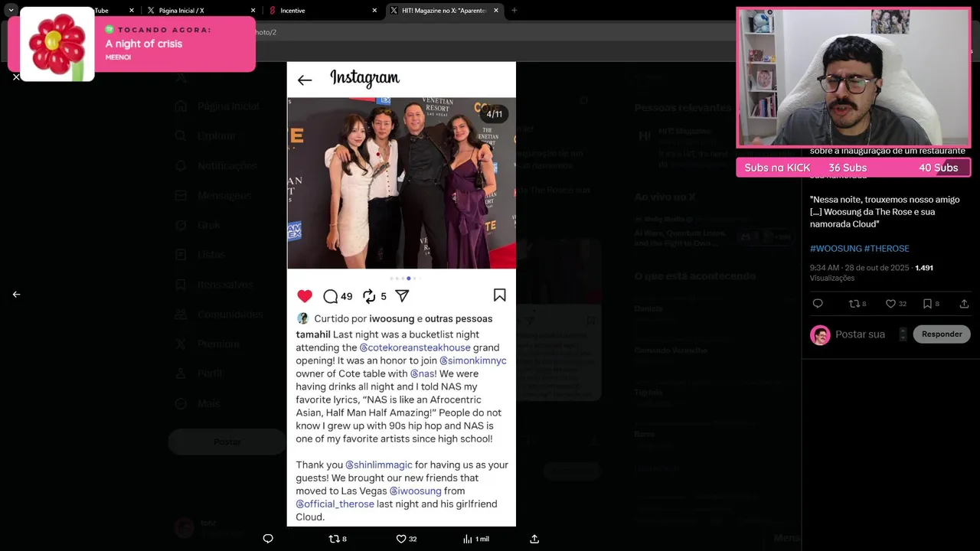Viewport: 980px width, 551px height.
Task: Close the 'Incentive' tab
Action: coord(374,11)
